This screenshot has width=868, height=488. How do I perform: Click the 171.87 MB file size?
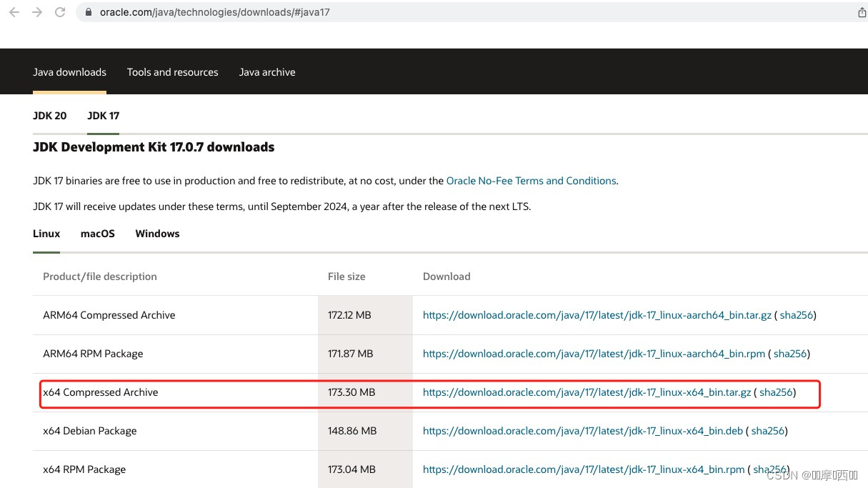tap(351, 354)
